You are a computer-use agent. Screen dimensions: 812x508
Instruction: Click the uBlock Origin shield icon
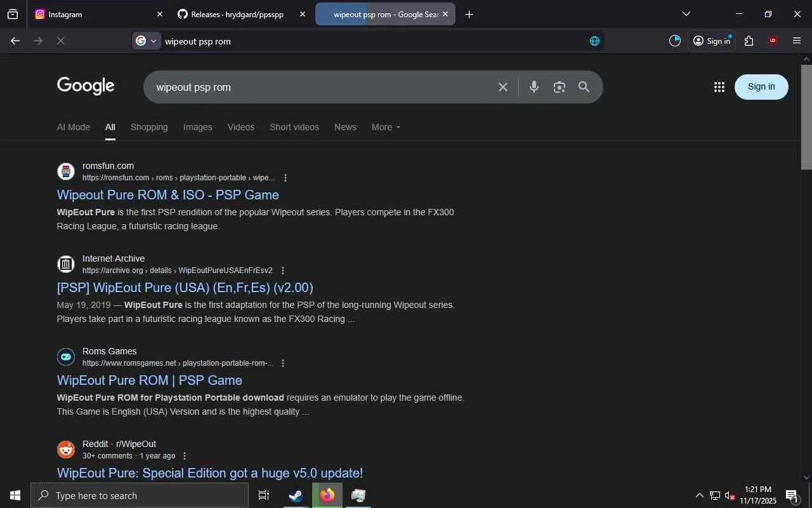coord(773,41)
